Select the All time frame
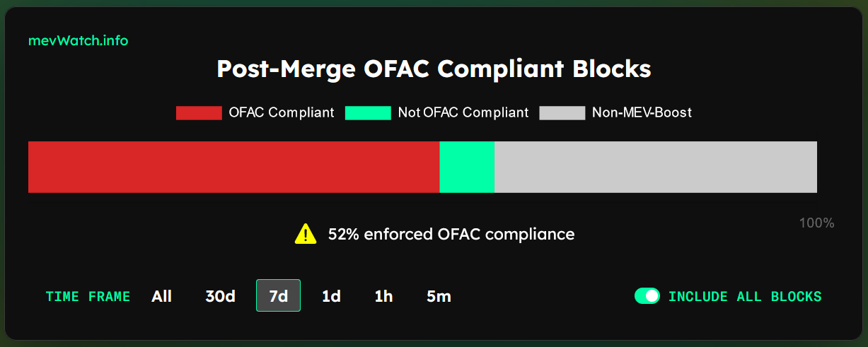Screen dimensions: 868x347 (x=161, y=296)
